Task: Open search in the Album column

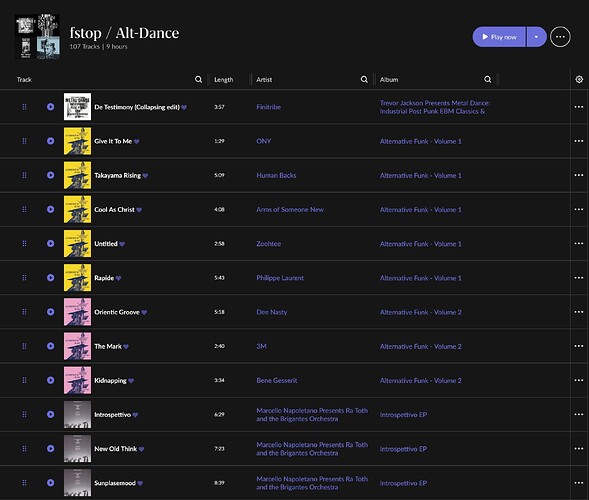Action: 488,79
